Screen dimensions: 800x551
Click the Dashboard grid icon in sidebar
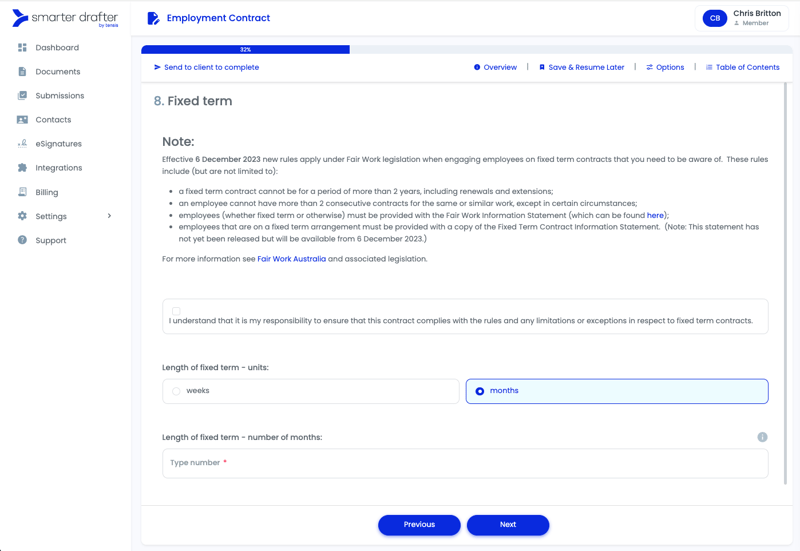coord(22,48)
